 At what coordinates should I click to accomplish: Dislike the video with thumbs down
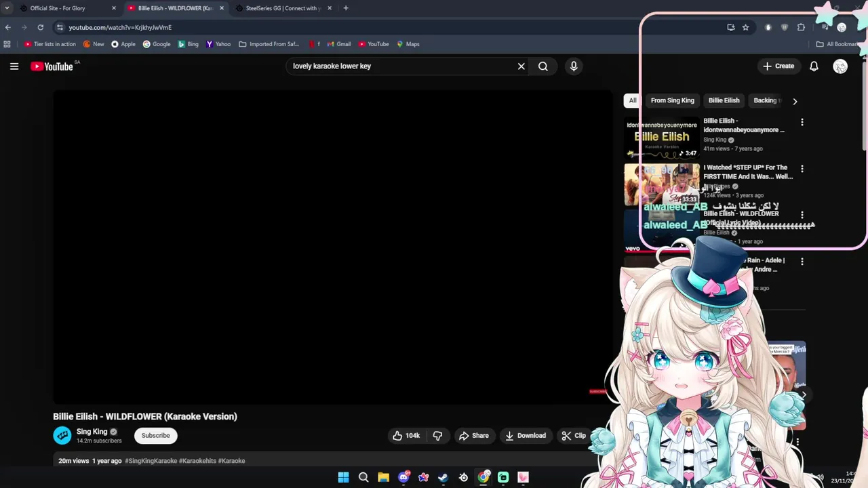438,436
